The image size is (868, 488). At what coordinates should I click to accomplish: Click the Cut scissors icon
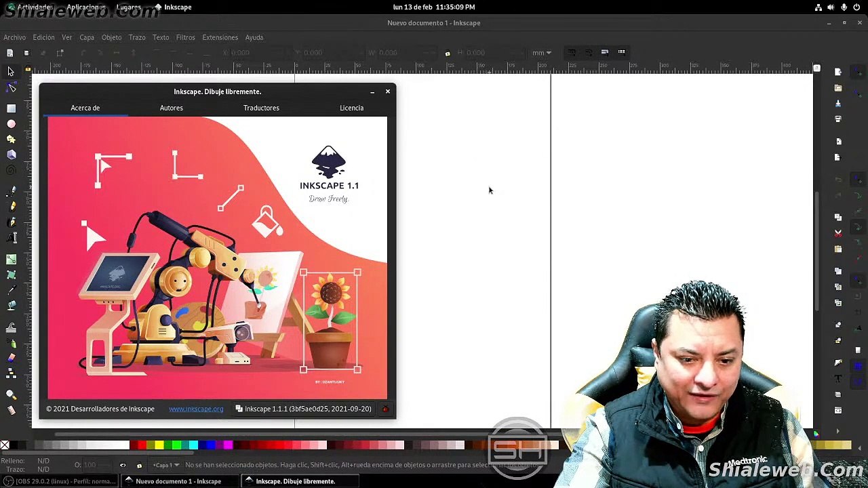click(838, 233)
